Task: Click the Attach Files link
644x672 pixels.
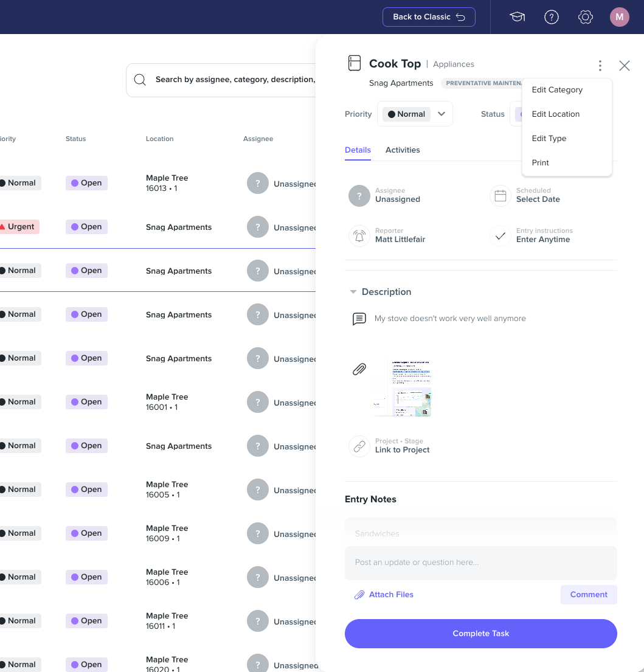Action: click(391, 595)
